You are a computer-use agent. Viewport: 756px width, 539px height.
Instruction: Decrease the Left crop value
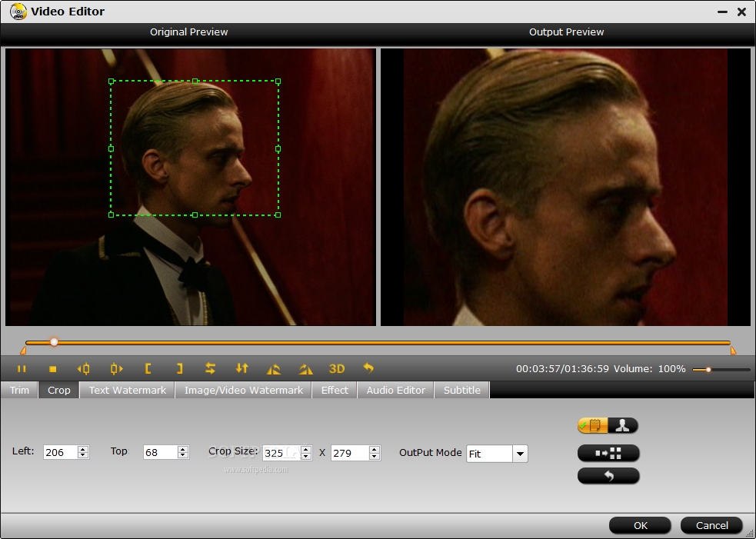click(x=83, y=456)
